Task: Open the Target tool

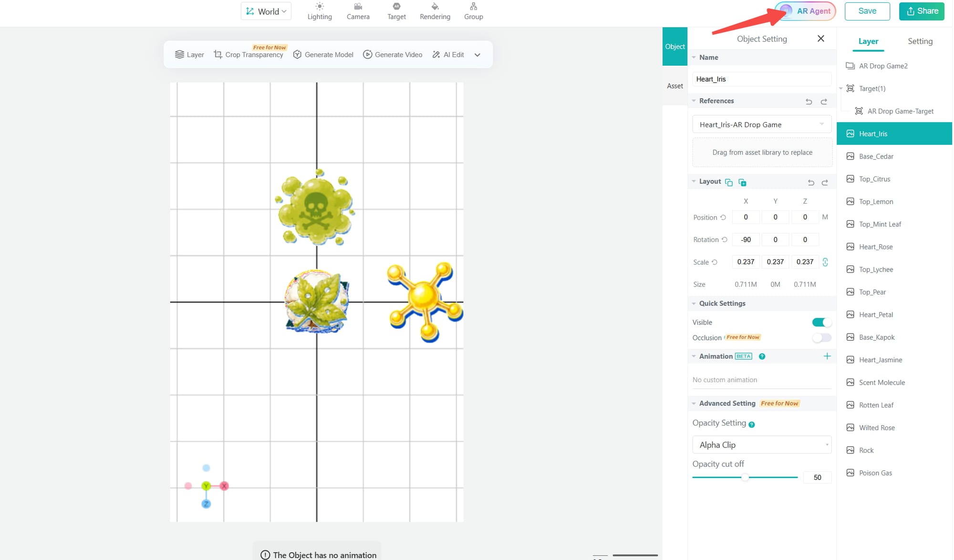Action: click(x=396, y=11)
